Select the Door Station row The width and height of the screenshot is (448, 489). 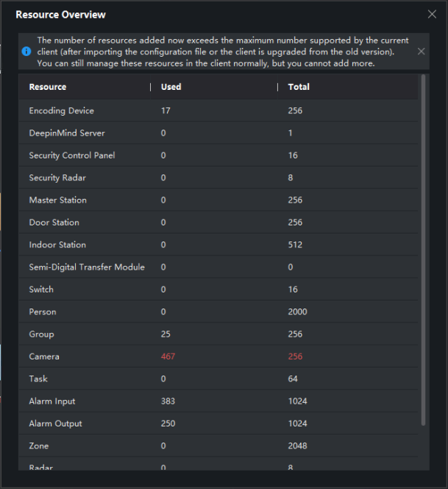coord(54,222)
